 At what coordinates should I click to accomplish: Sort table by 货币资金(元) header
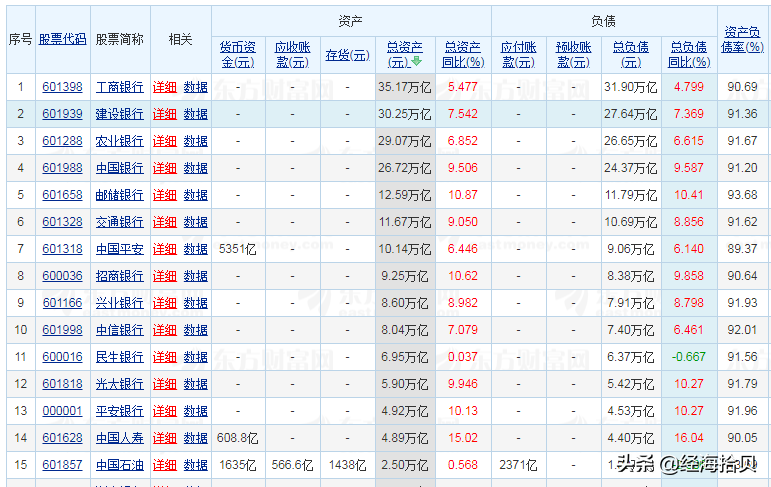238,55
